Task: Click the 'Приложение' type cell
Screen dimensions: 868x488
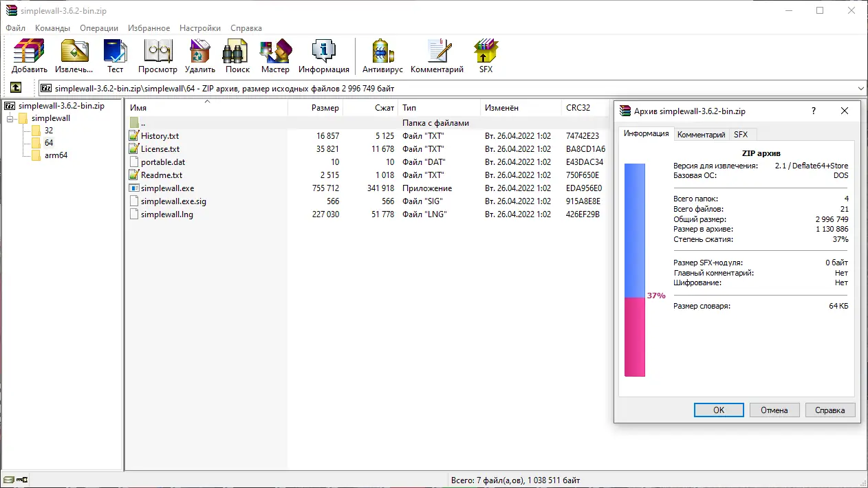Action: [x=427, y=188]
